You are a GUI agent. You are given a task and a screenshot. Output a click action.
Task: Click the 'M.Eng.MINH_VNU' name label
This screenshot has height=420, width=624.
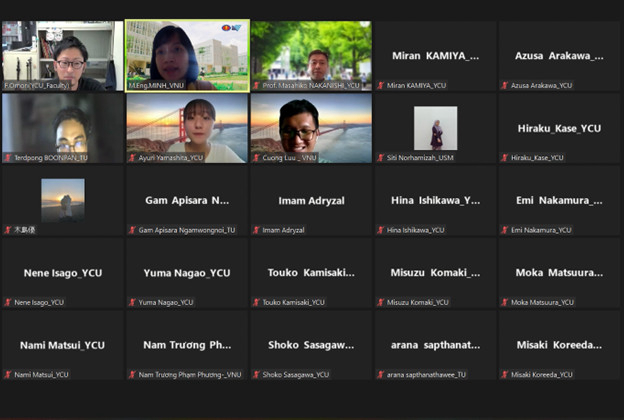156,86
